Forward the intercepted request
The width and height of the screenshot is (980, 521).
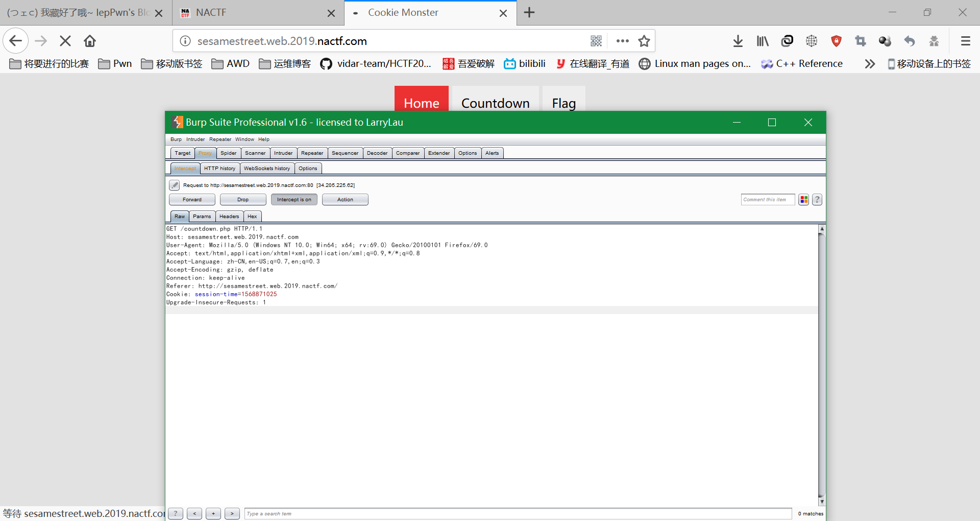click(x=192, y=200)
